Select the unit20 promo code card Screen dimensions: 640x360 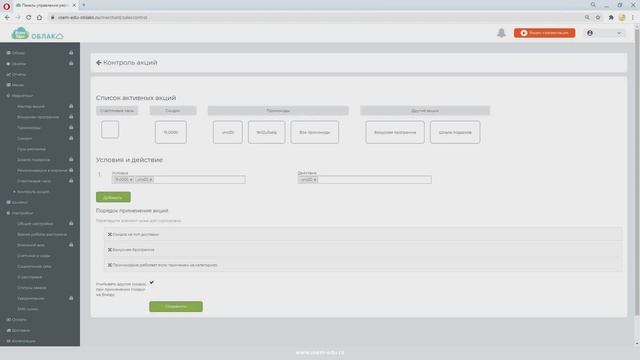coord(227,132)
